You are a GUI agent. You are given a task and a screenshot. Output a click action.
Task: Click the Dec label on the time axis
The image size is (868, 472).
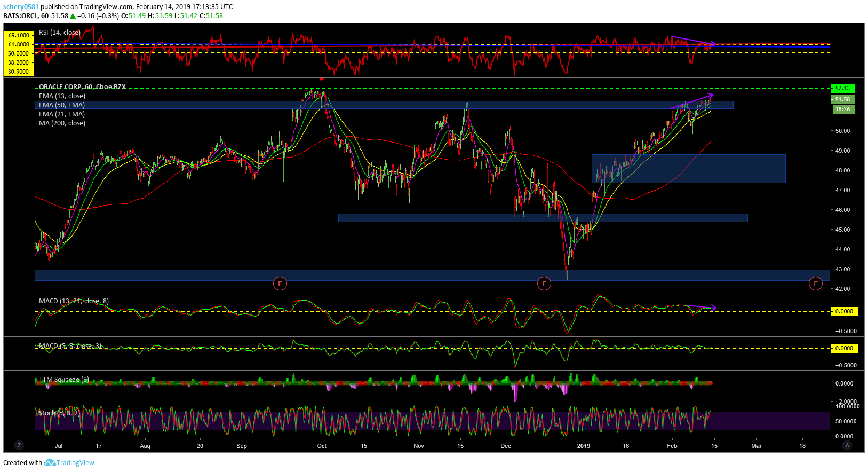506,446
